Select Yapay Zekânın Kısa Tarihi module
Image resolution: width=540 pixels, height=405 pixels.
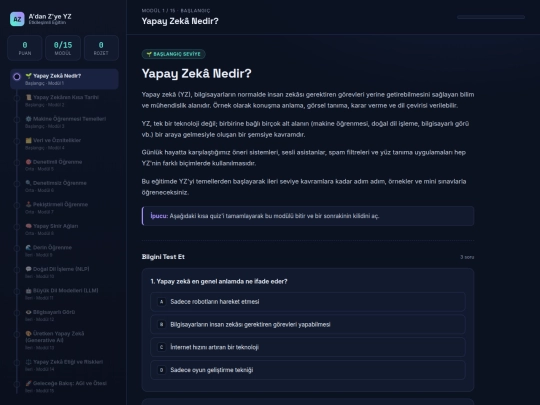64,101
